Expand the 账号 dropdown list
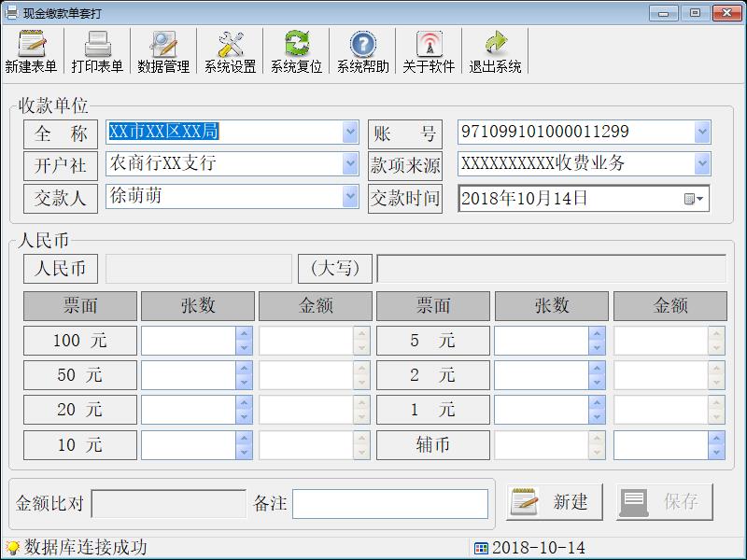The height and width of the screenshot is (560, 747). (702, 132)
